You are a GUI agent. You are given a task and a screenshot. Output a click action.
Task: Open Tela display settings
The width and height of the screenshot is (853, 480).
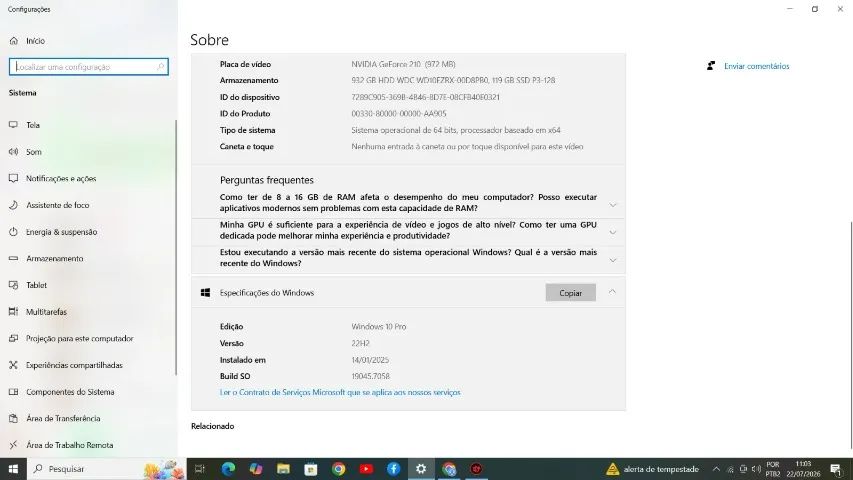24,125
